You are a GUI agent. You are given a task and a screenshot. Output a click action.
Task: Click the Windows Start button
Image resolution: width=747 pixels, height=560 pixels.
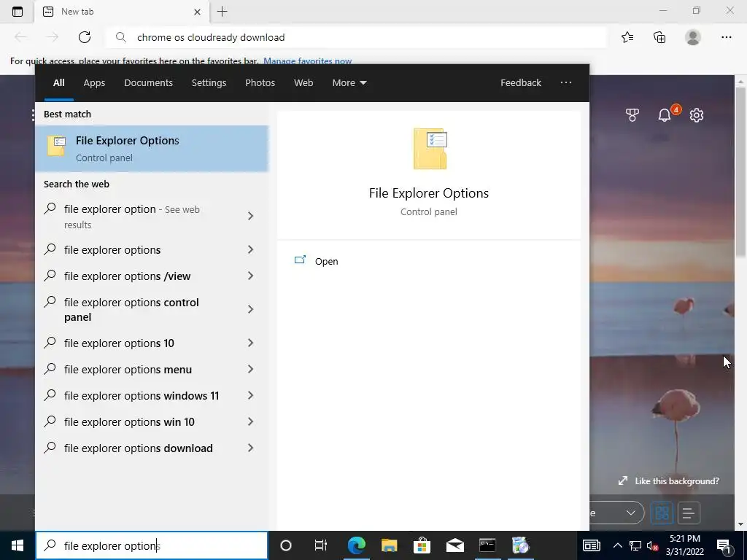coord(18,545)
